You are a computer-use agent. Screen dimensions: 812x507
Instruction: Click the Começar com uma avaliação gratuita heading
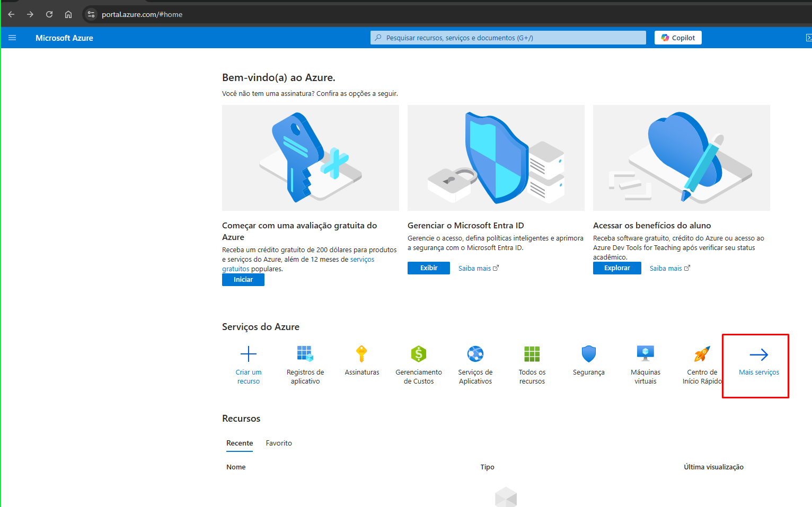pos(299,231)
